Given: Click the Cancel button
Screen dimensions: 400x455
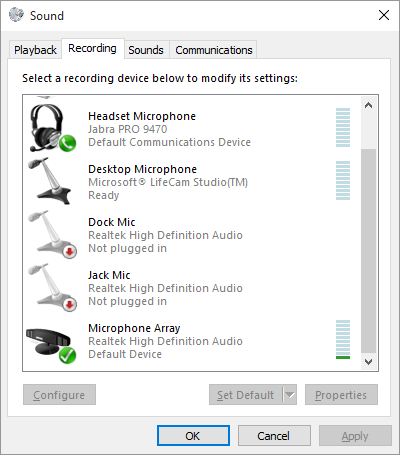Looking at the screenshot, I should (x=274, y=436).
